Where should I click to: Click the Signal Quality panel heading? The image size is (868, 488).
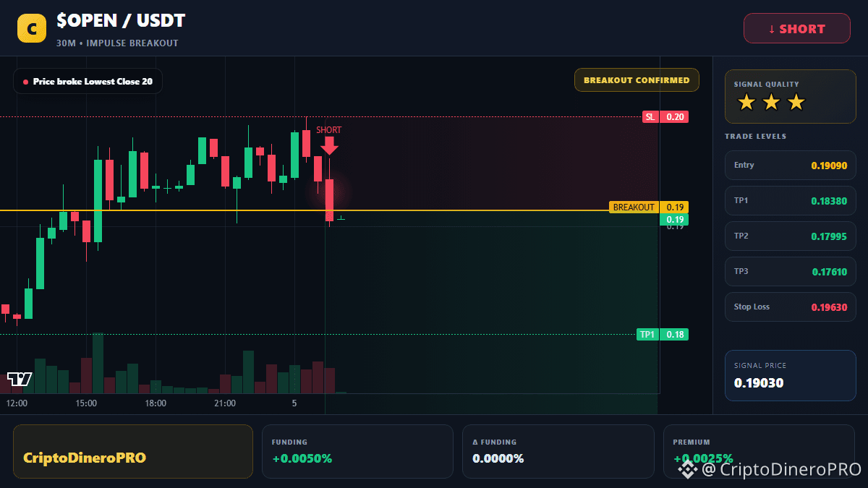click(x=767, y=85)
